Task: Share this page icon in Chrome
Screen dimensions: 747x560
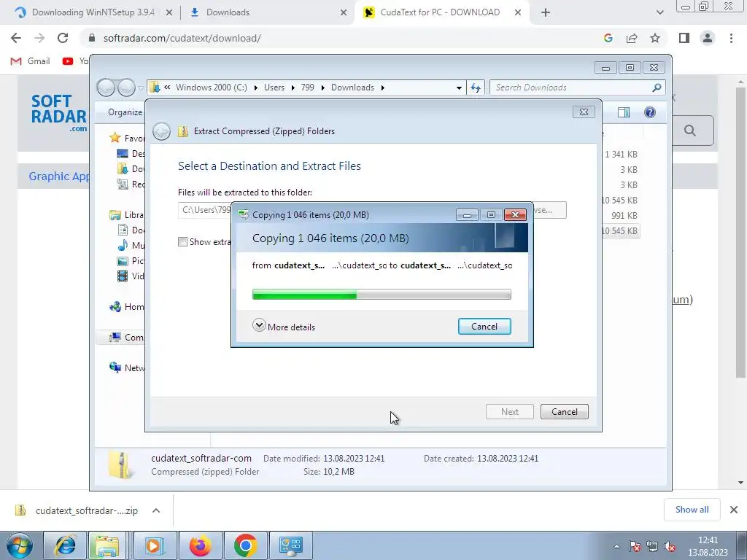Action: pyautogui.click(x=632, y=38)
